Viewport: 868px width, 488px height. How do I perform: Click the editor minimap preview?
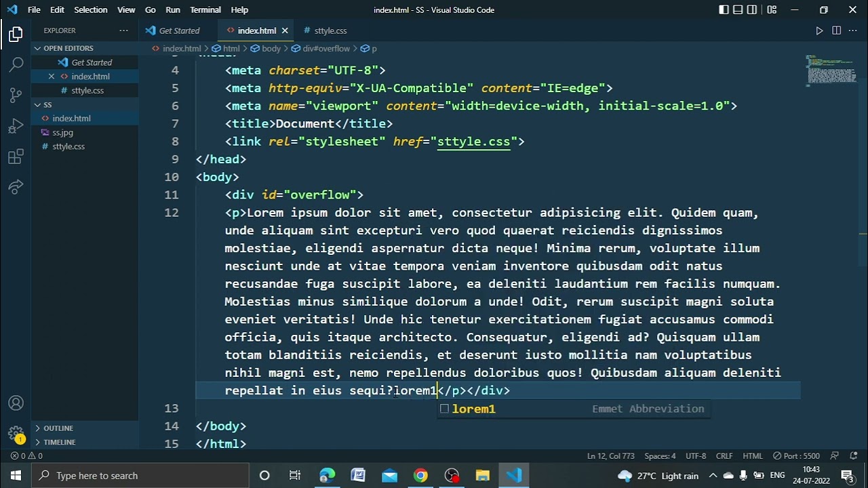[831, 70]
